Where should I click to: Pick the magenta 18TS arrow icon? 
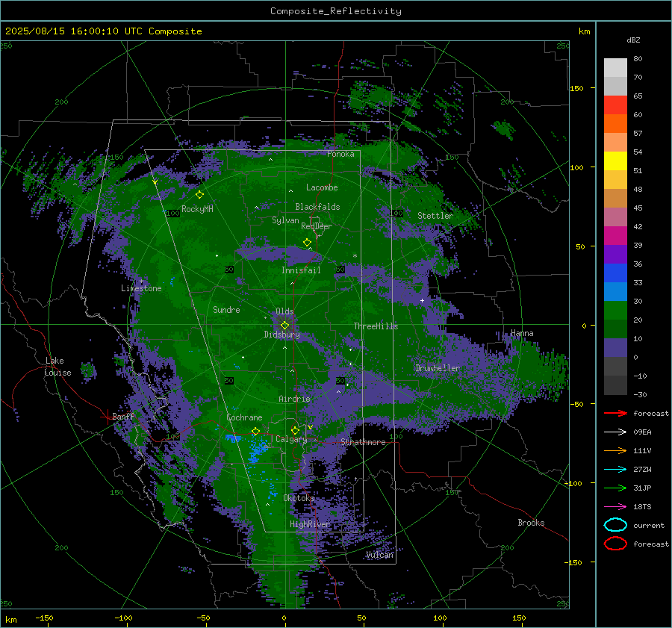pos(615,507)
